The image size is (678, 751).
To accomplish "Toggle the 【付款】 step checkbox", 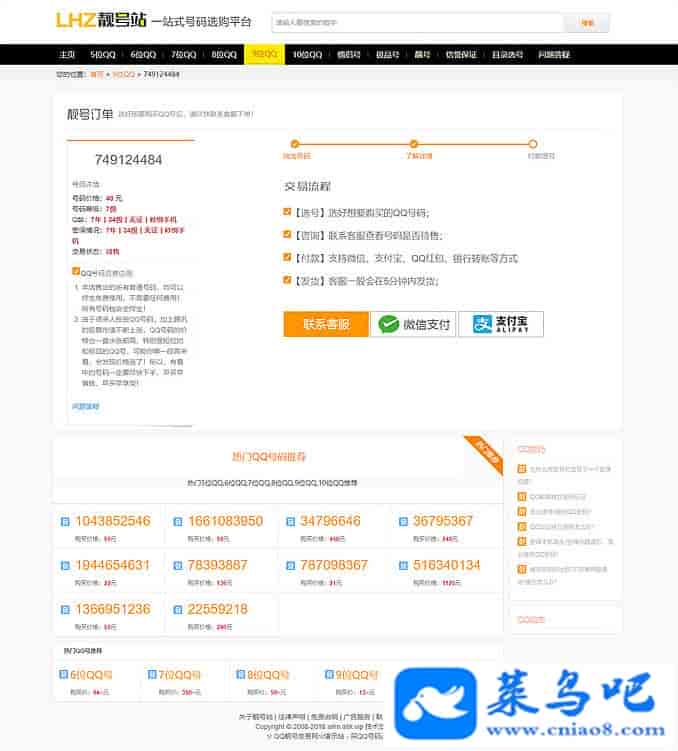I will (x=287, y=257).
